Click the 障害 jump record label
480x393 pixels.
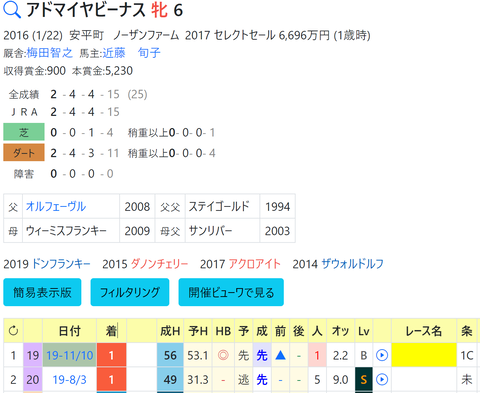coord(24,174)
